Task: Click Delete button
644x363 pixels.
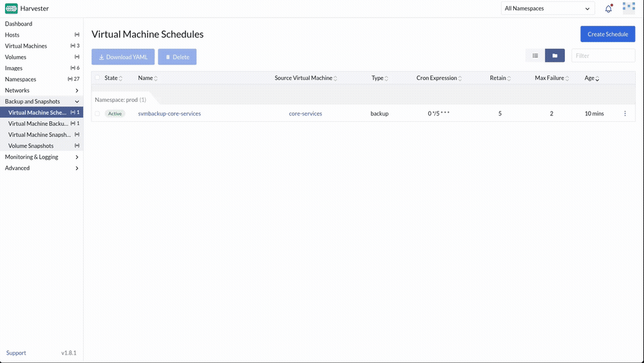Action: coord(177,57)
